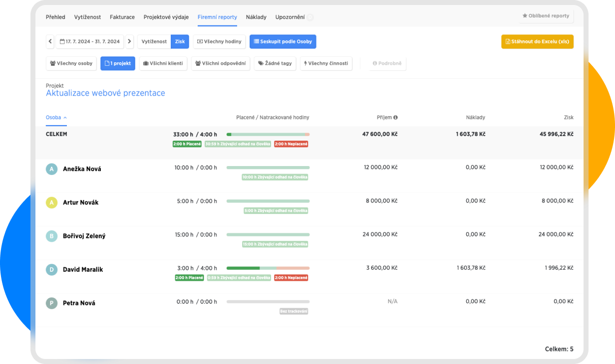Click David Maralik's hours progress bar
The height and width of the screenshot is (364, 615).
click(x=268, y=268)
